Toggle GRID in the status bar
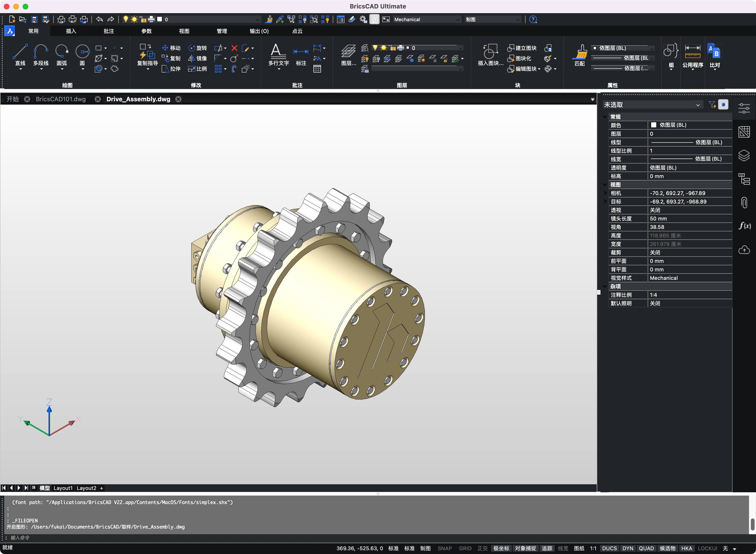The height and width of the screenshot is (554, 756). 465,548
